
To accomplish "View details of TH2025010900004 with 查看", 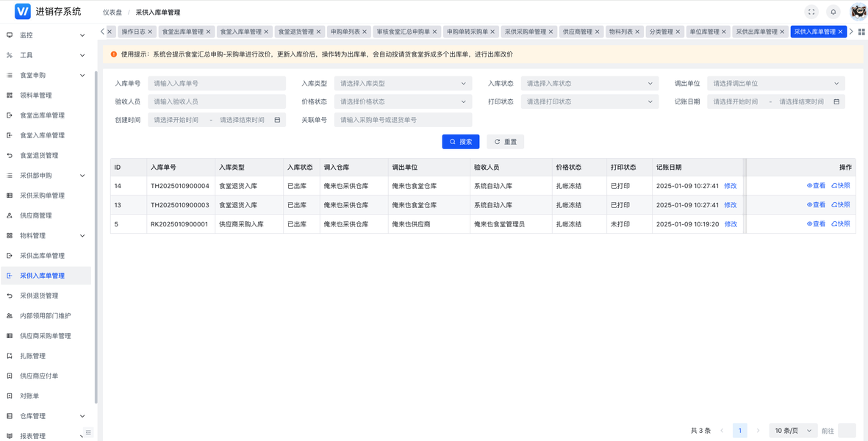I will tap(816, 186).
